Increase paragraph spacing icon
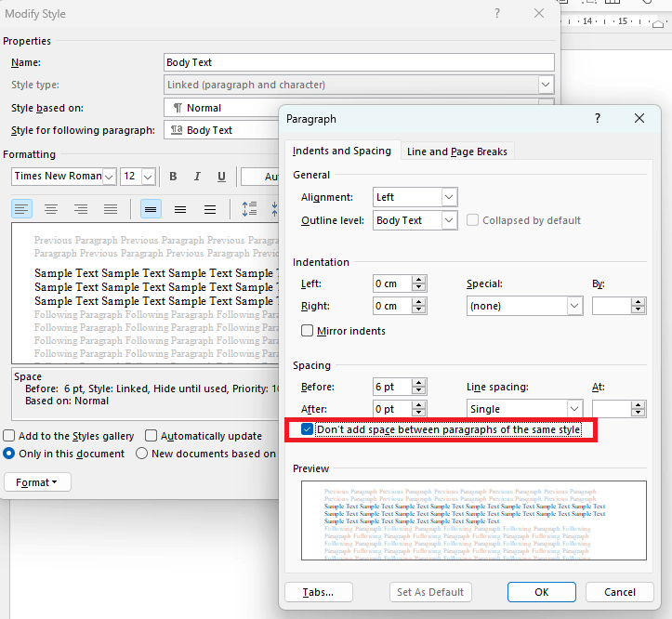 (249, 209)
